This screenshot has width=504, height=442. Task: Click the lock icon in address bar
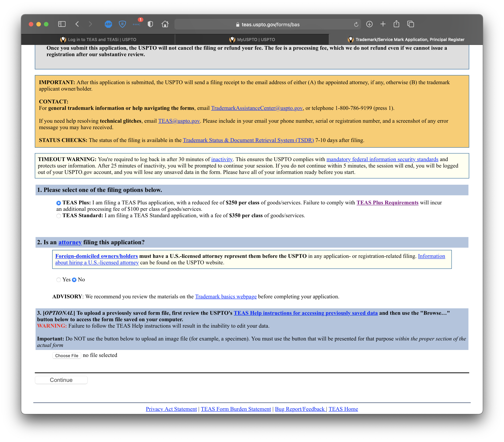coord(238,25)
